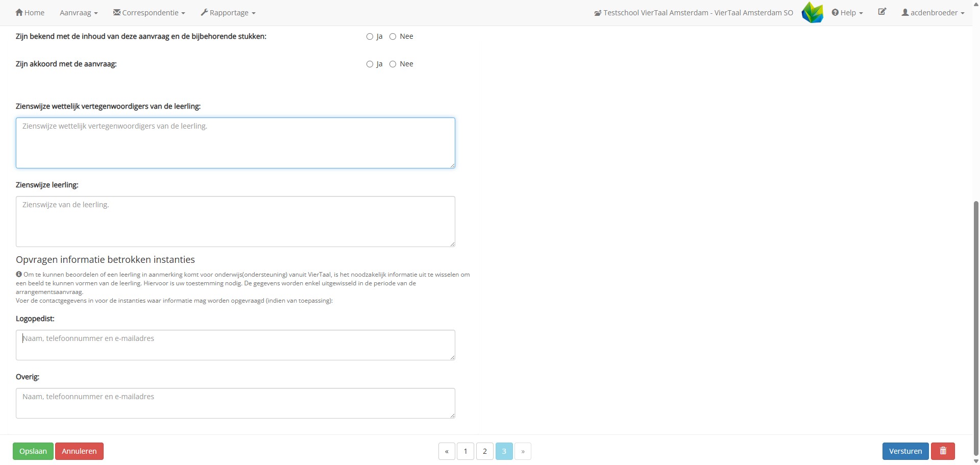
Task: Click the 'Opvragen informatie betrokken instanties' heading
Action: pyautogui.click(x=105, y=260)
